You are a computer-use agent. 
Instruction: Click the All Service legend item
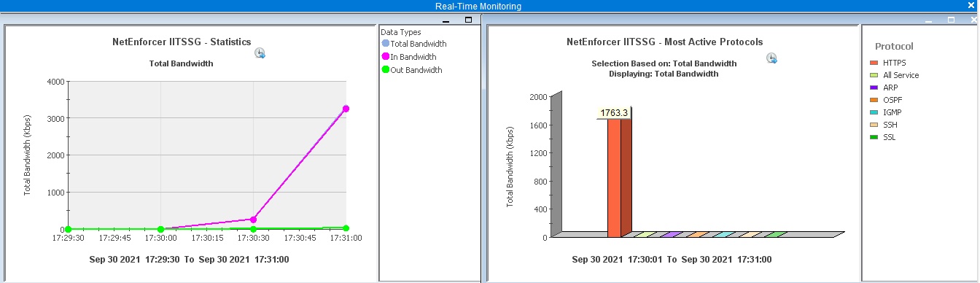(x=895, y=75)
